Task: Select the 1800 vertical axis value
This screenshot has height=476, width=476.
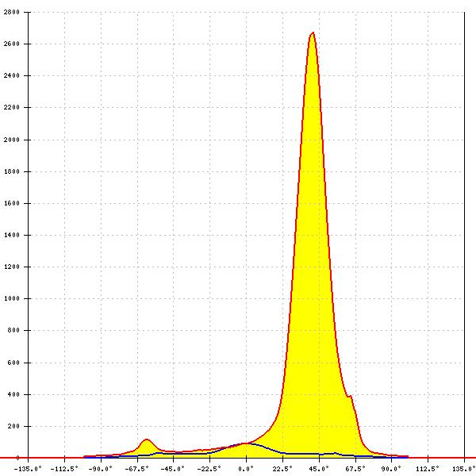Action: (12, 171)
